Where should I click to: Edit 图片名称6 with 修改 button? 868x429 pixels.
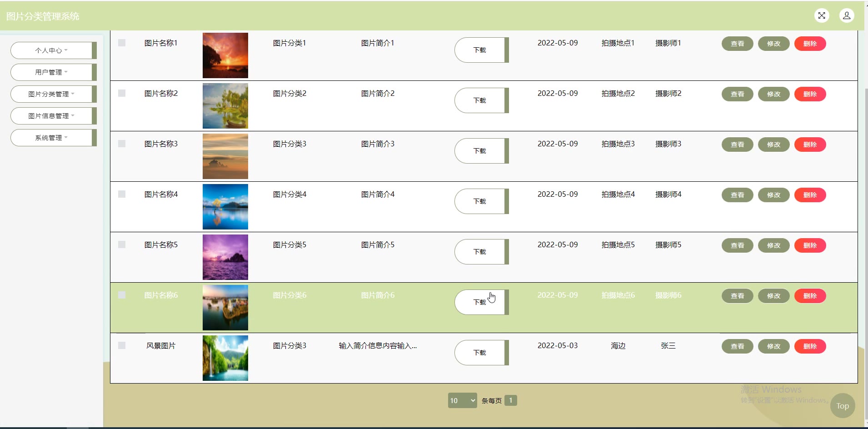point(774,296)
